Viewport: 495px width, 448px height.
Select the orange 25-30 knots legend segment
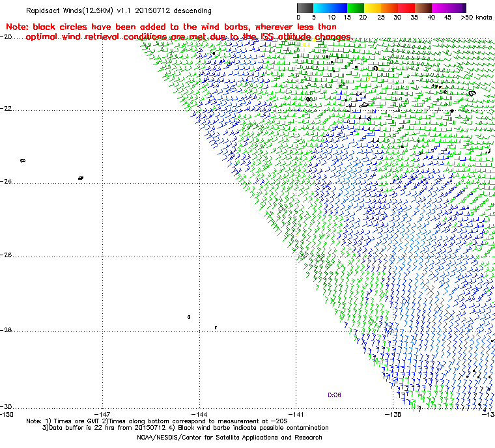pyautogui.click(x=389, y=8)
